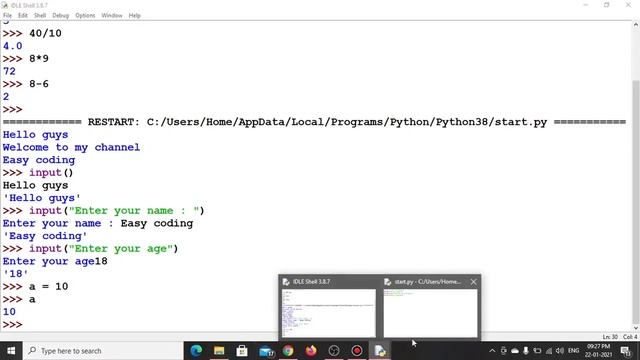Screen dimensions: 640x360
Task: Click the 'Easy coding' output in quotes
Action: (x=45, y=236)
